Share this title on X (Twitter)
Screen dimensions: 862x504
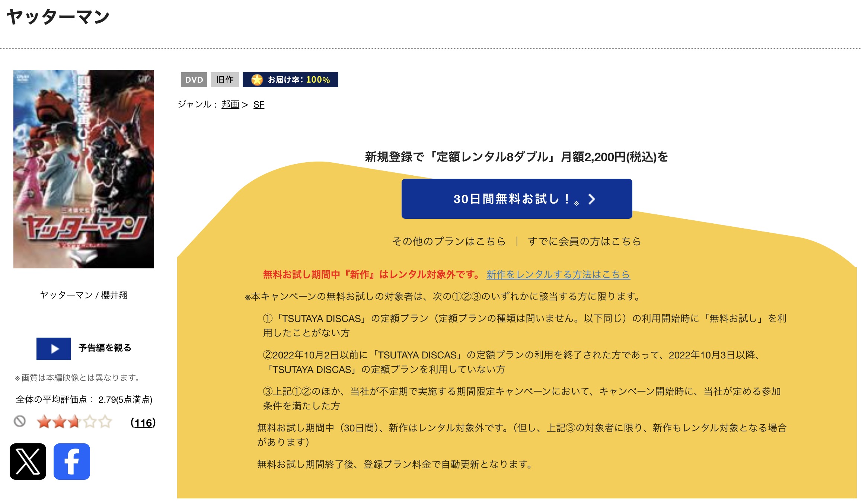28,461
